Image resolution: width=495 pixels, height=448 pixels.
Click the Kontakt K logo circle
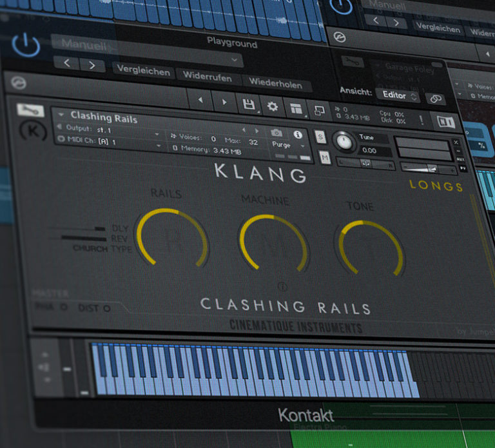[x=33, y=131]
